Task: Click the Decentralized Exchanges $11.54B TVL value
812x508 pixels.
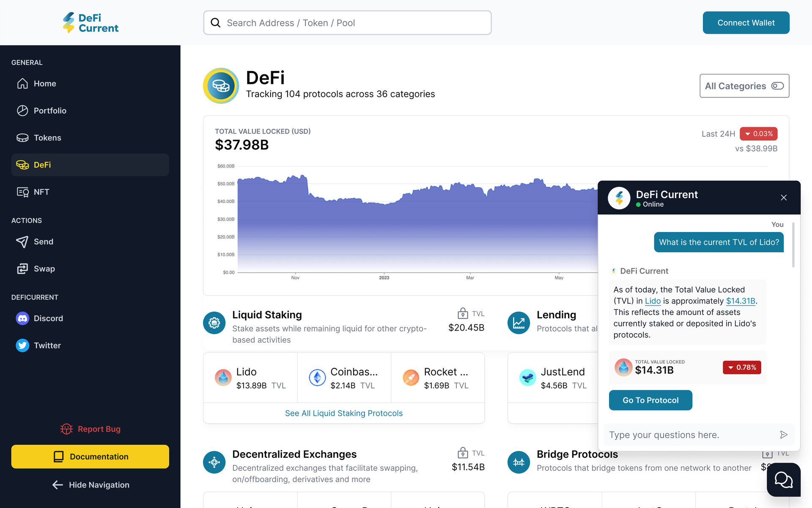Action: 468,467
